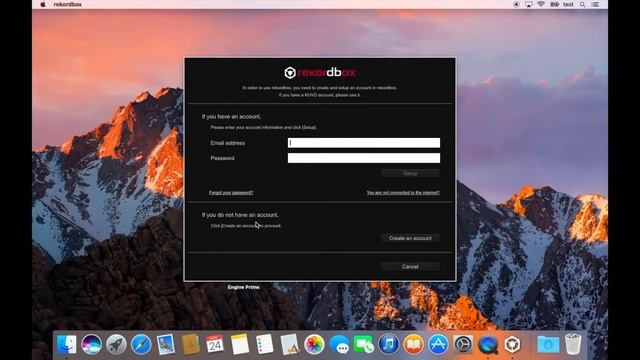Open FaceTime from the Dock
This screenshot has width=640, height=360.
(364, 344)
